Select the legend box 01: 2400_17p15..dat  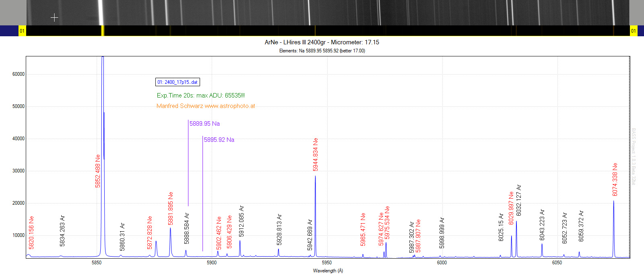pyautogui.click(x=178, y=82)
